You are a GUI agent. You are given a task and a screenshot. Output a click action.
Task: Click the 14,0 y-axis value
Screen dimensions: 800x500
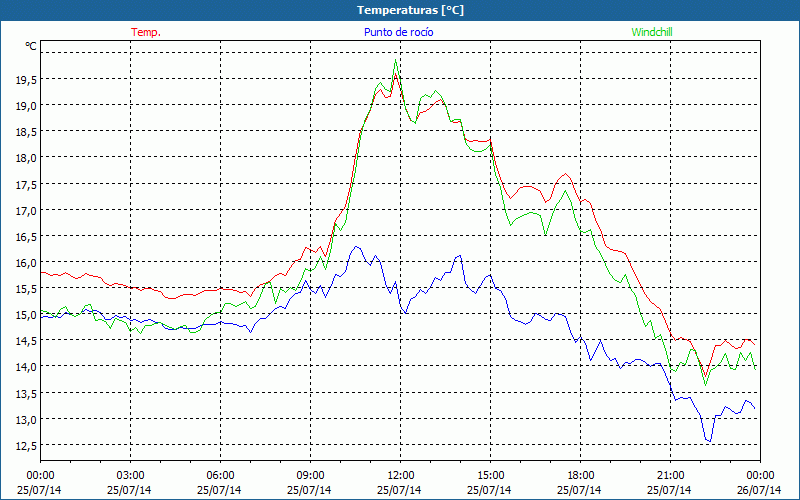(x=27, y=367)
